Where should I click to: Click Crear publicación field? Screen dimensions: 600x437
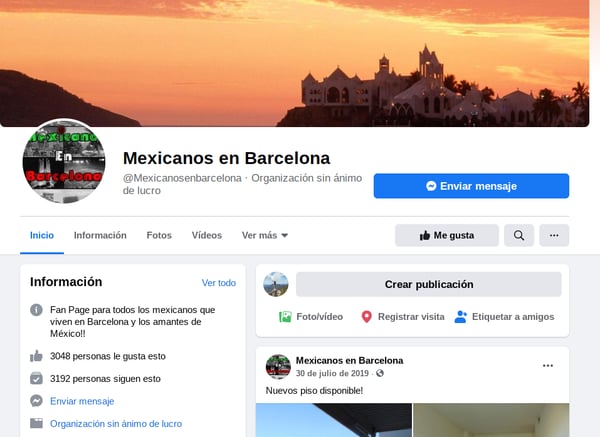click(x=429, y=284)
